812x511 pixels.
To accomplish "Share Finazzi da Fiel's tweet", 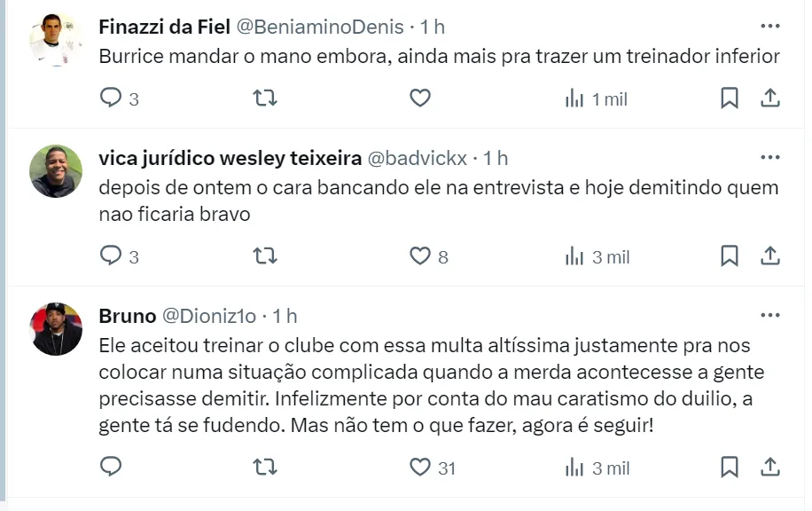I will (771, 98).
